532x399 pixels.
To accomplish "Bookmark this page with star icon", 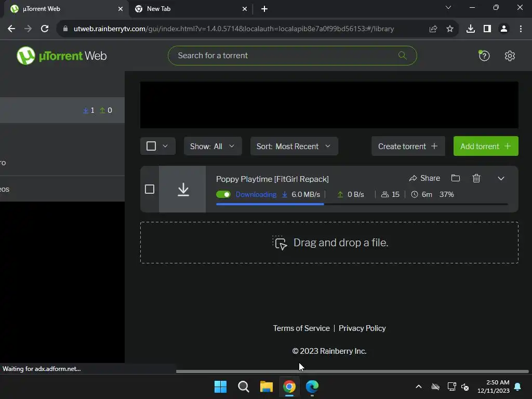I will point(450,29).
